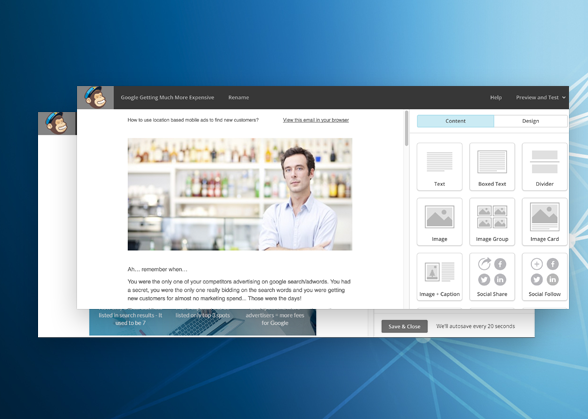Add a Social Share block
588x419 pixels.
(x=492, y=277)
